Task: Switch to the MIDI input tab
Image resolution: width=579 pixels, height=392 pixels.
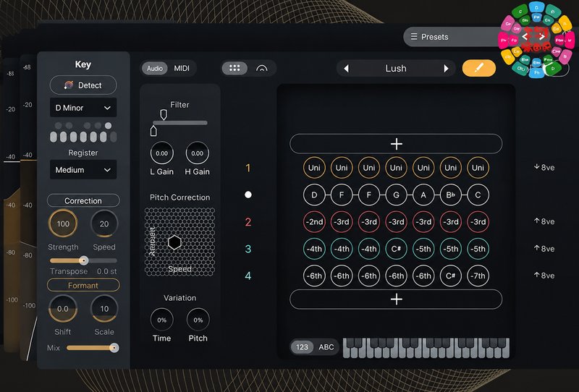Action: coord(182,68)
